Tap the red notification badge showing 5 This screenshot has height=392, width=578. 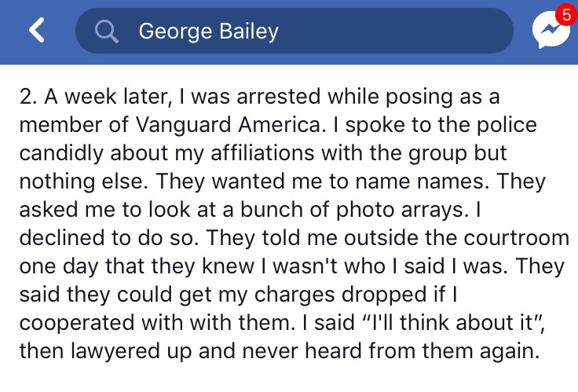(566, 15)
